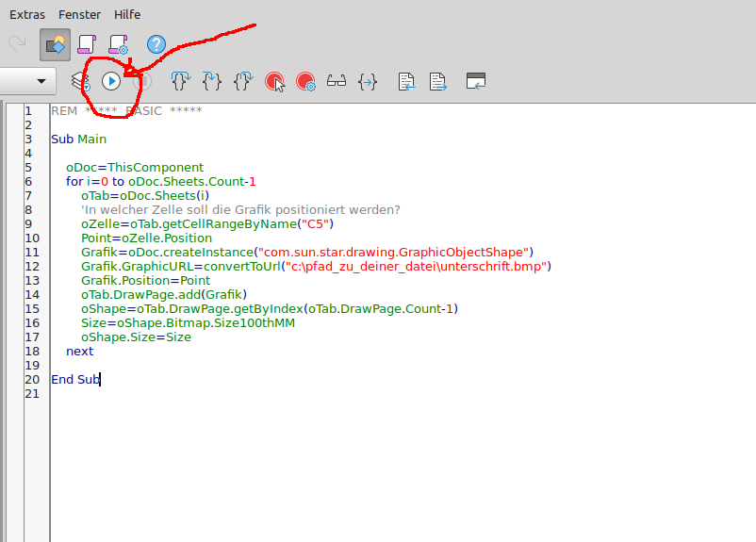The width and height of the screenshot is (756, 542).
Task: Click line number 11 in gutter
Action: click(32, 253)
